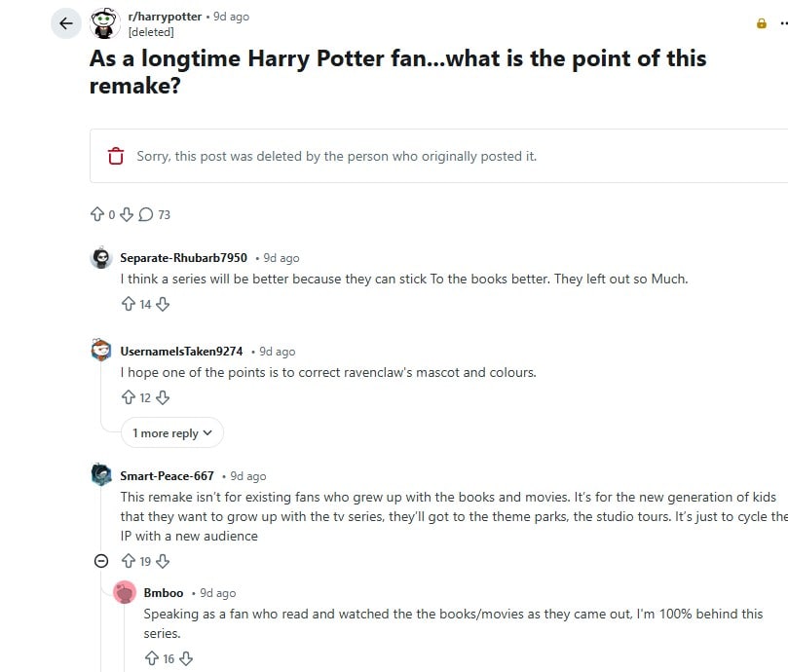This screenshot has width=788, height=672.
Task: Open comments via the speech bubble icon
Action: point(147,213)
